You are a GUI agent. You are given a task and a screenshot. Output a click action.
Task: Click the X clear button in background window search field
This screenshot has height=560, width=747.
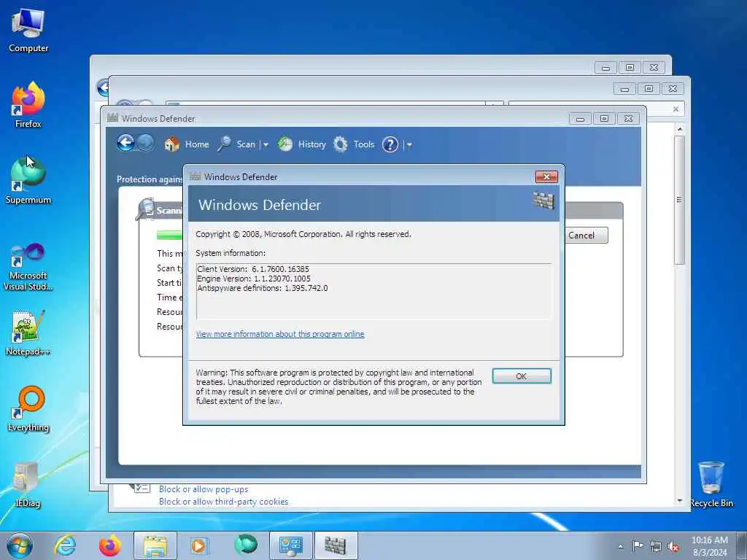[676, 109]
